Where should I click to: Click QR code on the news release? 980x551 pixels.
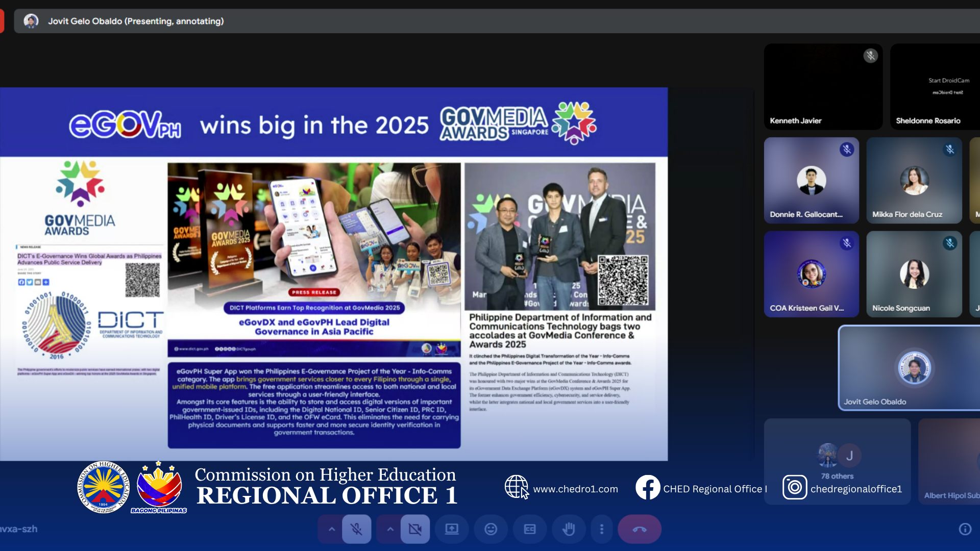[142, 280]
